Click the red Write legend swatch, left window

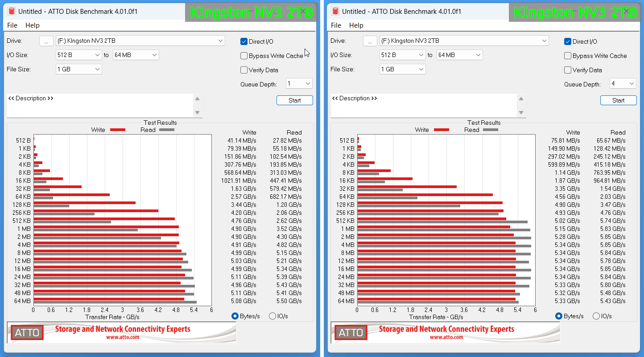(118, 130)
